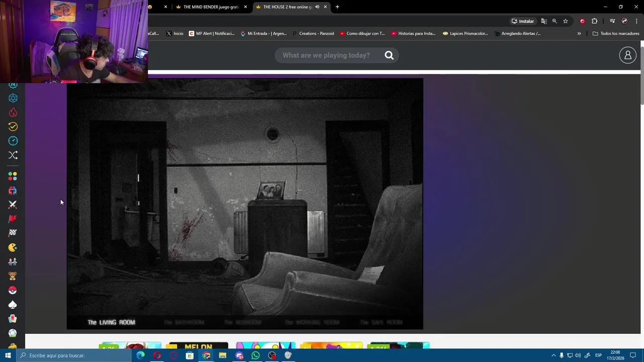Click the user profile account icon
644x362 pixels.
coord(628,55)
